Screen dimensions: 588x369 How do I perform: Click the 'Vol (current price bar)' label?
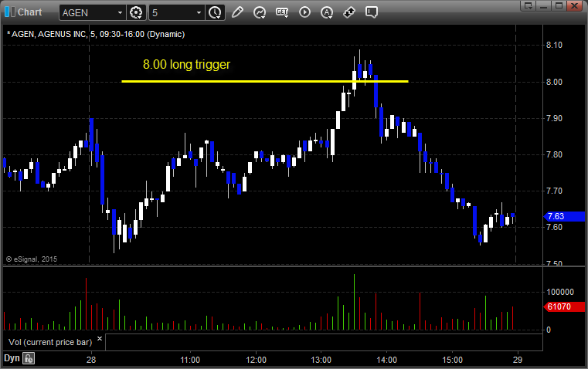pos(50,342)
